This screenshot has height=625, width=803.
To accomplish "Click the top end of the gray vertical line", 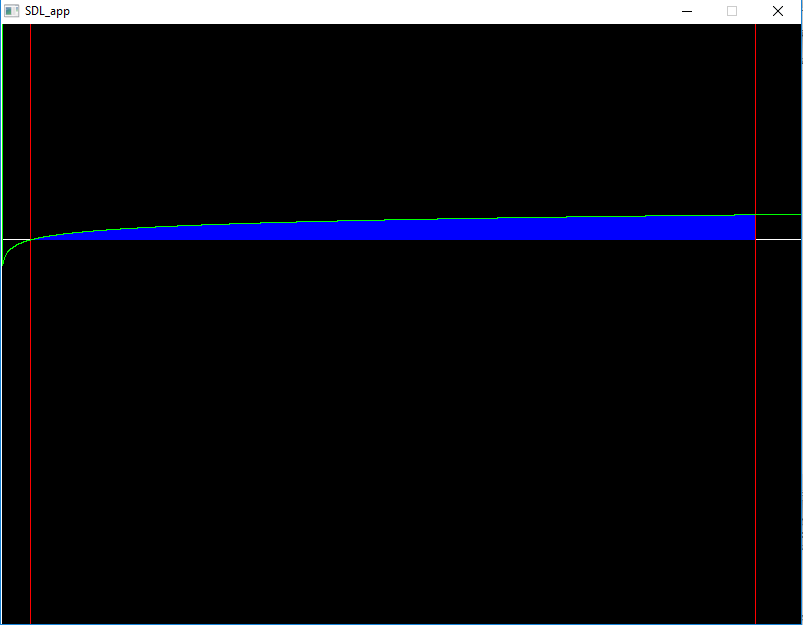I will (x=755, y=28).
